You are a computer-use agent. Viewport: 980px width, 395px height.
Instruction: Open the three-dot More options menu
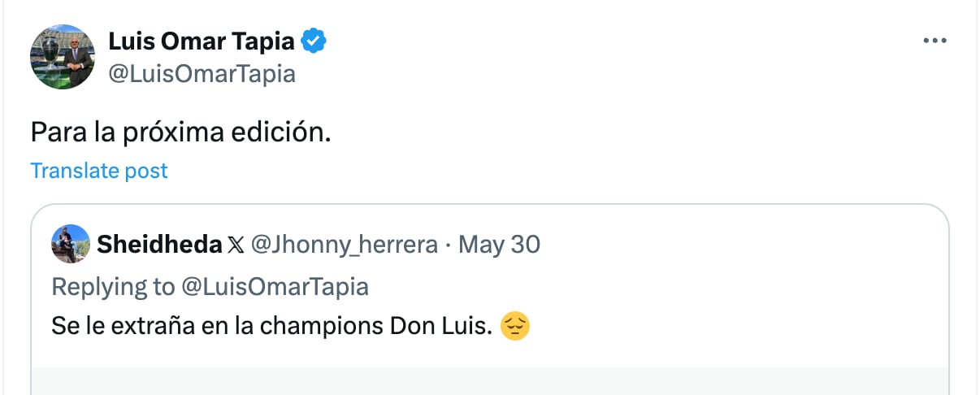click(935, 41)
